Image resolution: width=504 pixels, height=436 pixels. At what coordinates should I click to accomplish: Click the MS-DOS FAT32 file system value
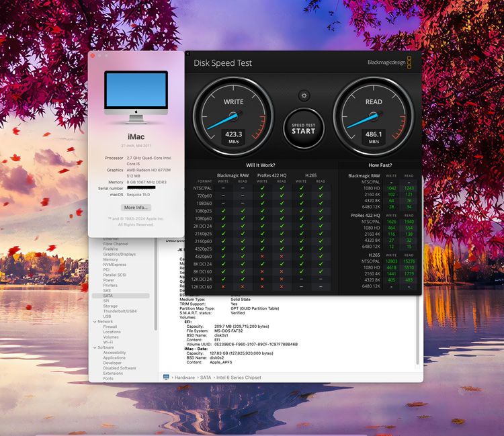(228, 331)
